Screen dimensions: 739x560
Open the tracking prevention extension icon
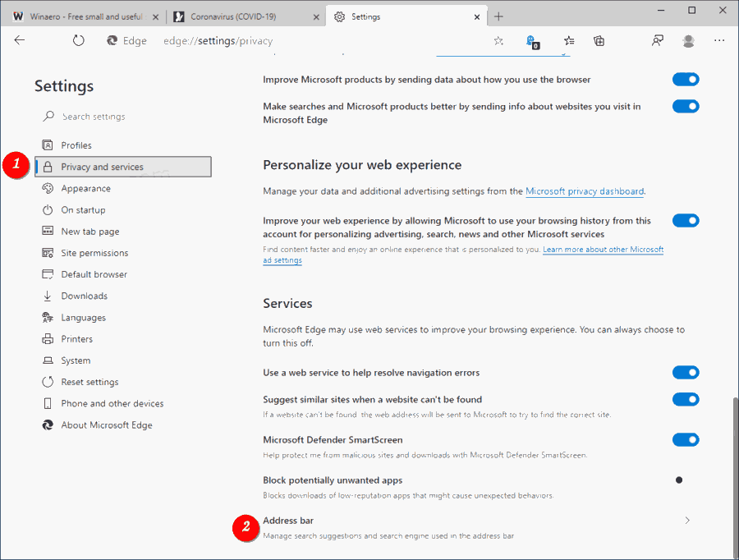[533, 42]
